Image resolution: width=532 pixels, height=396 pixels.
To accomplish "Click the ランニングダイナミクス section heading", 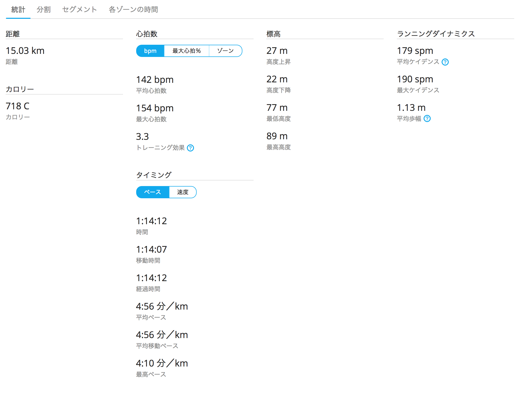I will 436,34.
